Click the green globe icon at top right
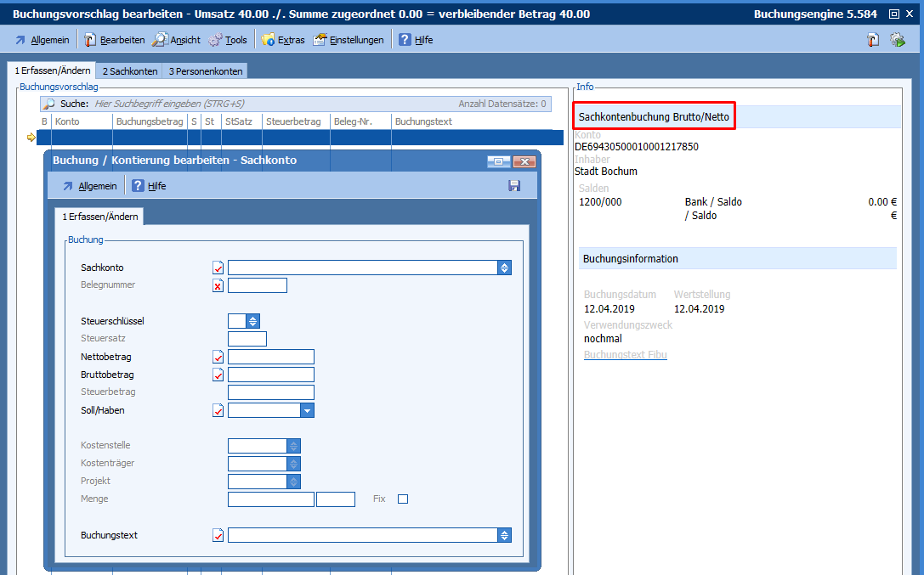 point(897,40)
